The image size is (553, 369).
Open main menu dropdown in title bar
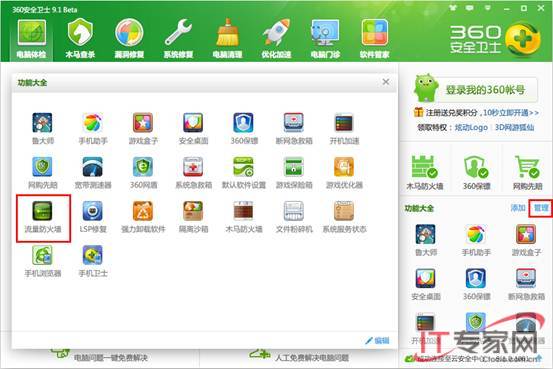488,7
